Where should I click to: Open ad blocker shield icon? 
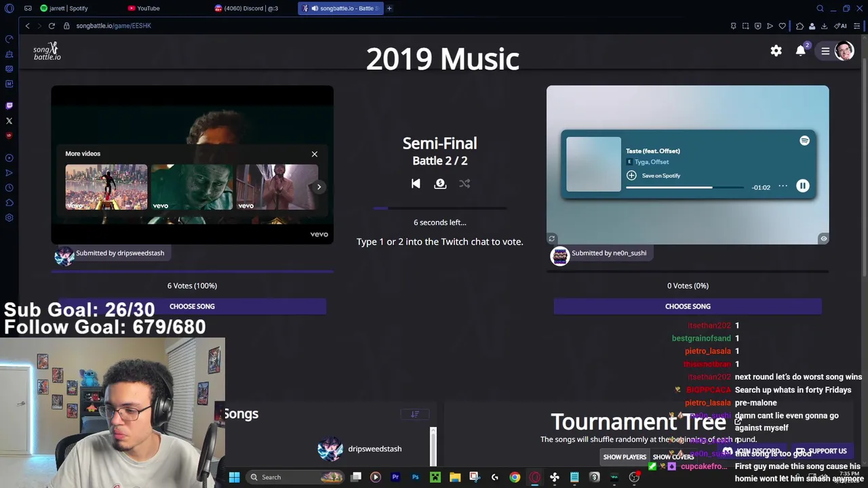757,26
